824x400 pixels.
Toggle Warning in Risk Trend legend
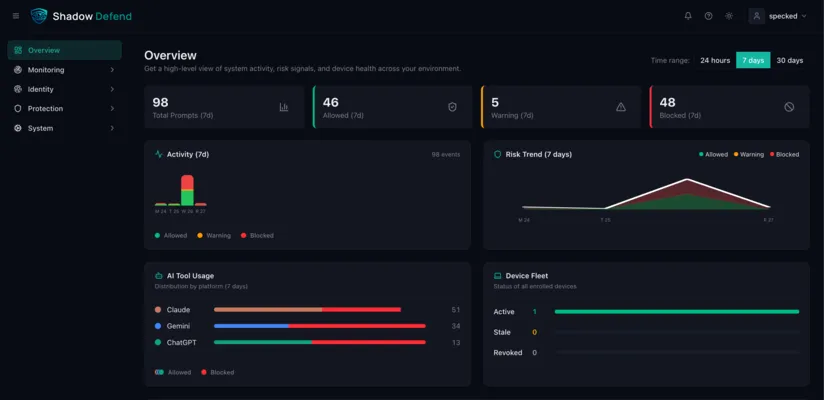click(x=748, y=155)
